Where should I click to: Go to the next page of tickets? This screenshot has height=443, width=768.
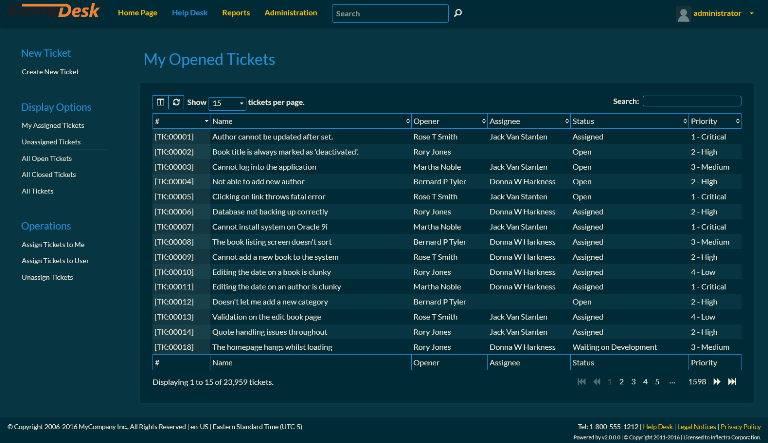coord(717,382)
